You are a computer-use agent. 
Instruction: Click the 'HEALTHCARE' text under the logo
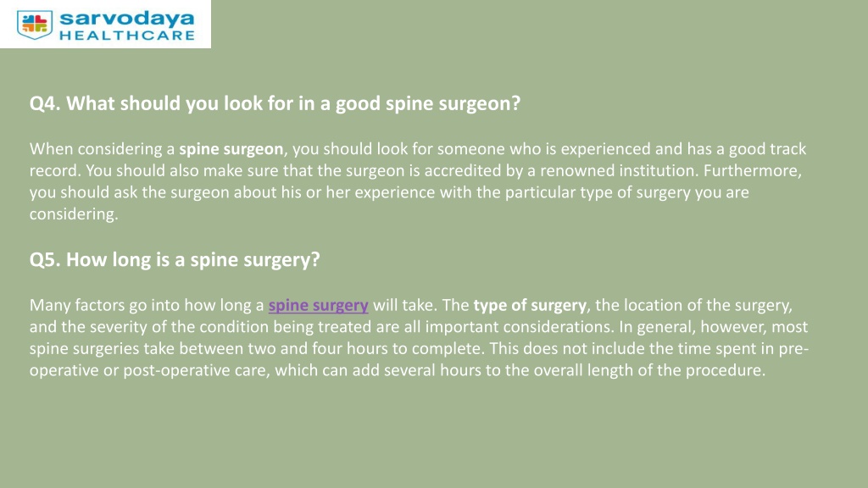pyautogui.click(x=127, y=36)
